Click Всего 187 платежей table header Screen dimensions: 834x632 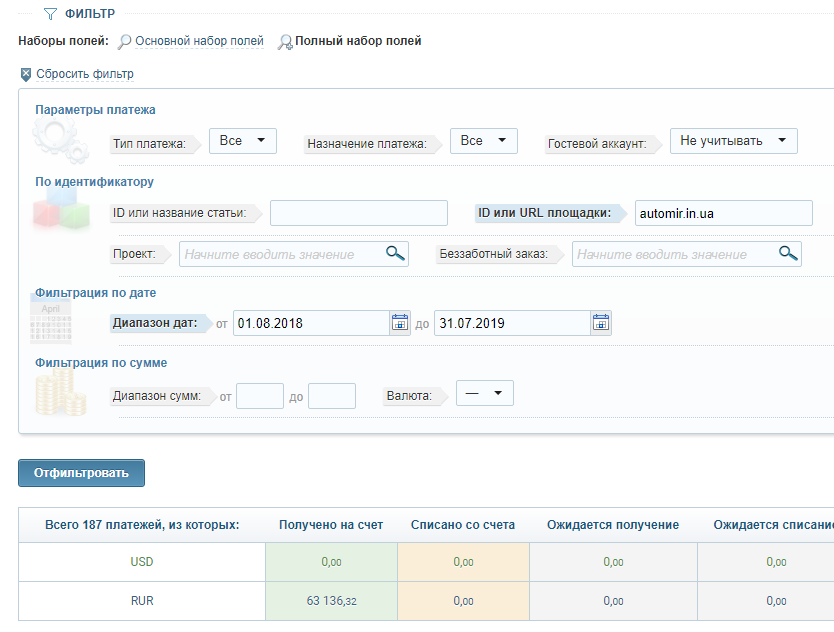(x=142, y=525)
